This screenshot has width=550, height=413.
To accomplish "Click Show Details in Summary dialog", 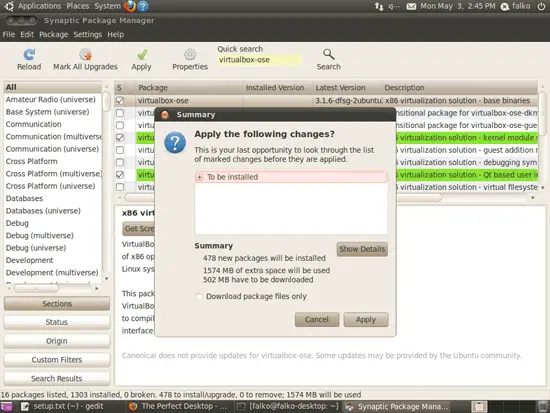I will pyautogui.click(x=362, y=249).
